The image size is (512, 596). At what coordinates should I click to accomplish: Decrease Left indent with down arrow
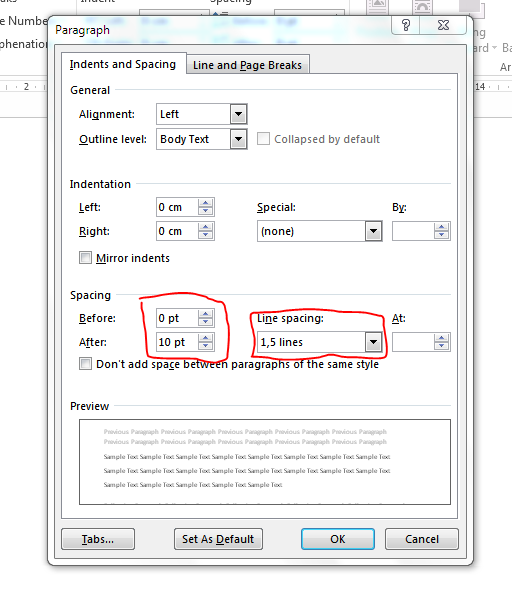[206, 211]
